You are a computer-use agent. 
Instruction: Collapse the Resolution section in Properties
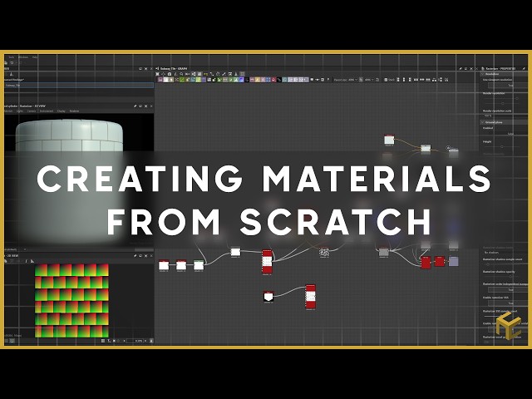[x=482, y=74]
